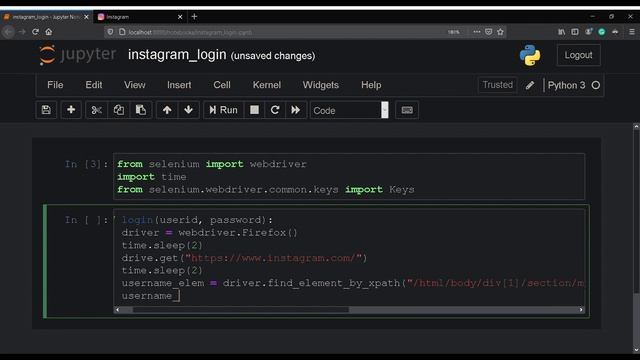Click the cell horizontal scrollbar thumb
The image size is (640, 360).
coord(240,310)
